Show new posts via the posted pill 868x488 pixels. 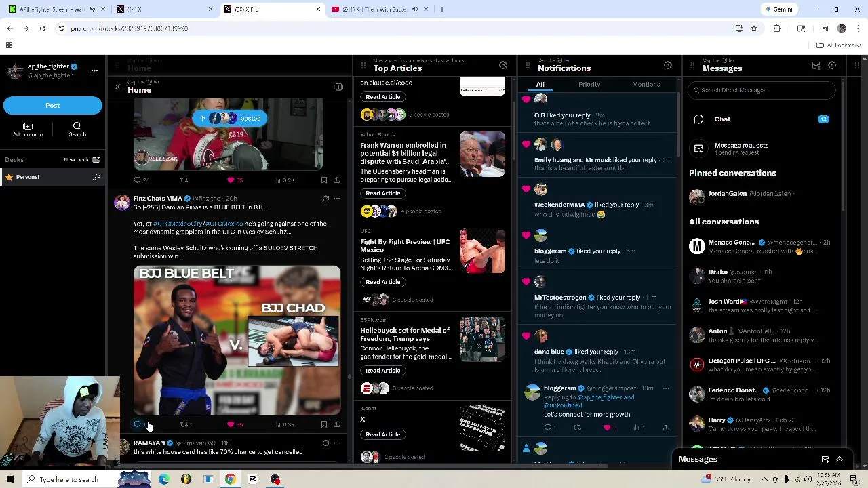pyautogui.click(x=230, y=118)
